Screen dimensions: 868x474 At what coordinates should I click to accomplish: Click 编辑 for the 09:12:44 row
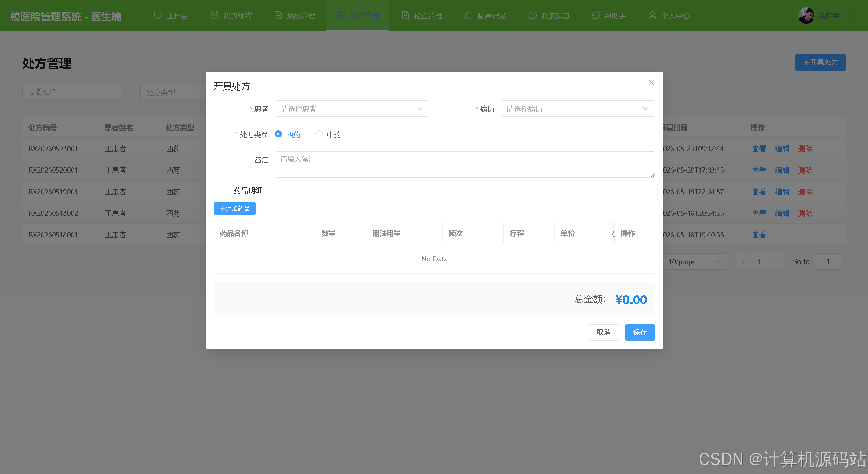pyautogui.click(x=782, y=149)
